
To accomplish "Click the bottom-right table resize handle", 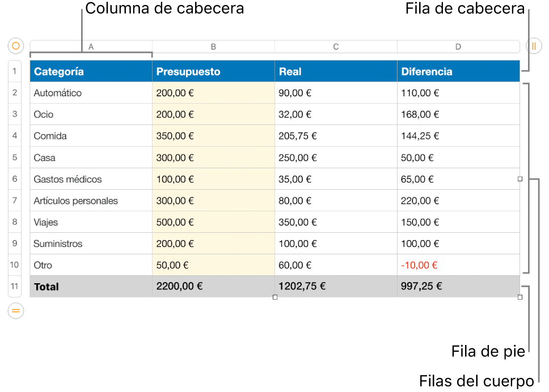I will coord(520,297).
